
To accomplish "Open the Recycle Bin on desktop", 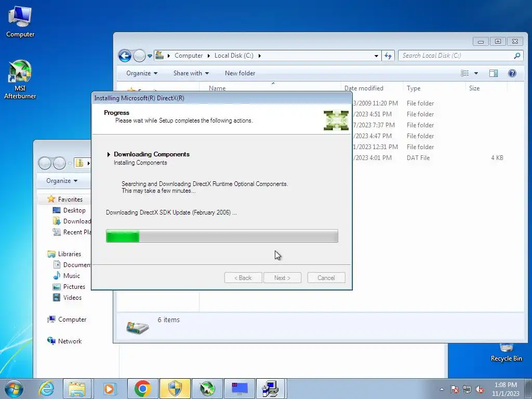I will tap(506, 353).
